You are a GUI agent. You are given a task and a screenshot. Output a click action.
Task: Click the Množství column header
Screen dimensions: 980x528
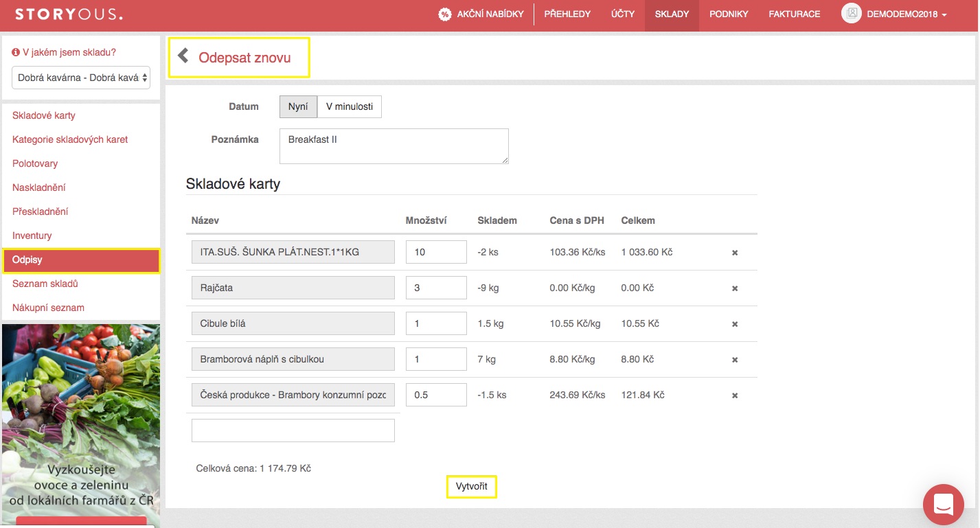426,220
